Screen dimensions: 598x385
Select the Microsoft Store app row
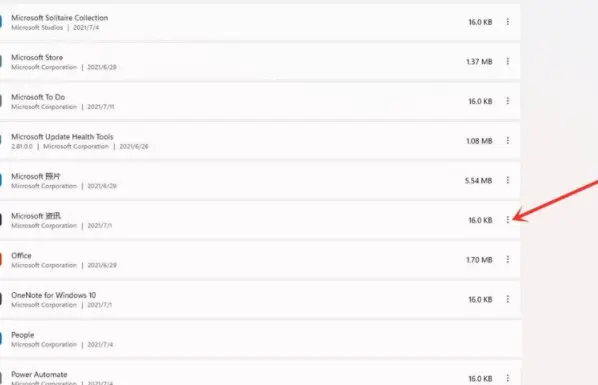tap(260, 62)
